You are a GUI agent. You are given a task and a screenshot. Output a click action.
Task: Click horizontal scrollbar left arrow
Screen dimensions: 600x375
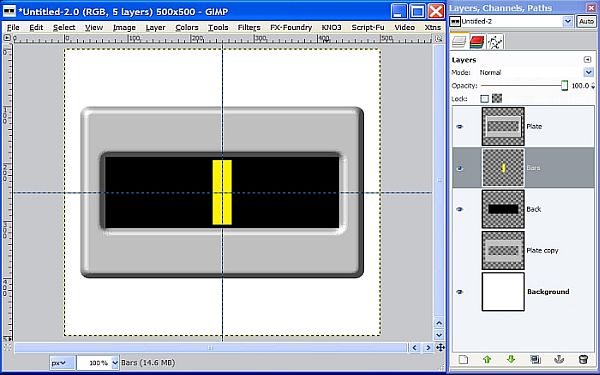click(414, 347)
